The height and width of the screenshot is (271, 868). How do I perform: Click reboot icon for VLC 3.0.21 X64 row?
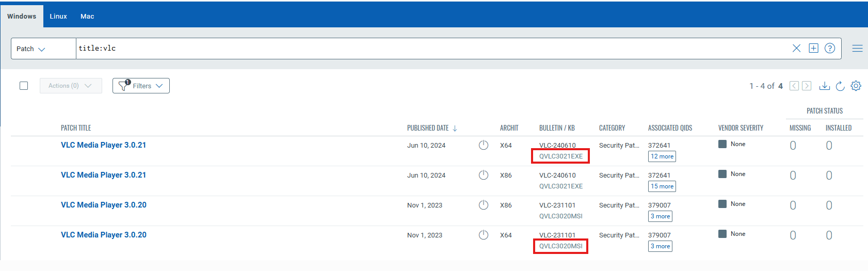click(484, 145)
